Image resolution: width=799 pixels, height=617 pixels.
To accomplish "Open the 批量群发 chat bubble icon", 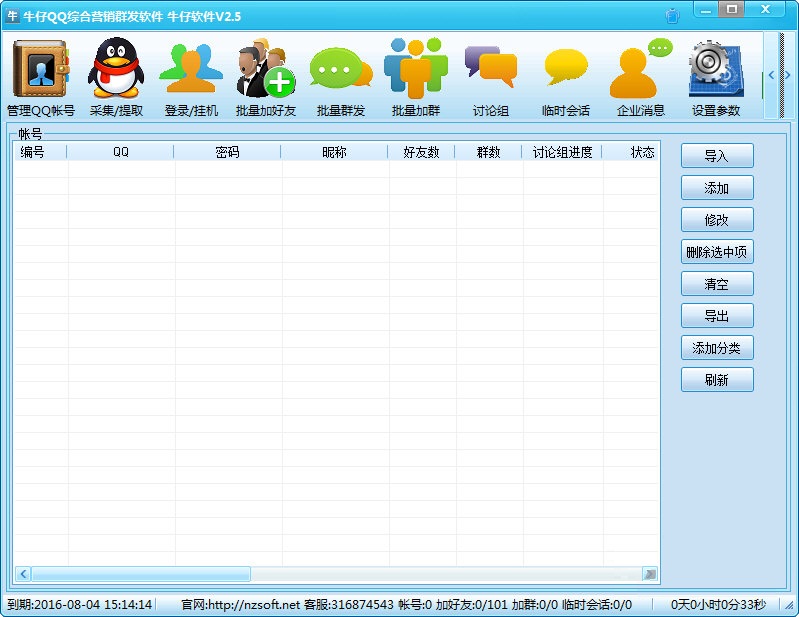I will 341,69.
